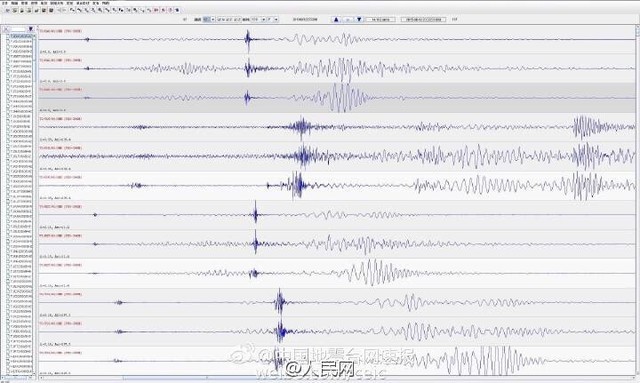Click the first icon in the main toolbar
Screen dimensions: 640x383
coord(7,10)
